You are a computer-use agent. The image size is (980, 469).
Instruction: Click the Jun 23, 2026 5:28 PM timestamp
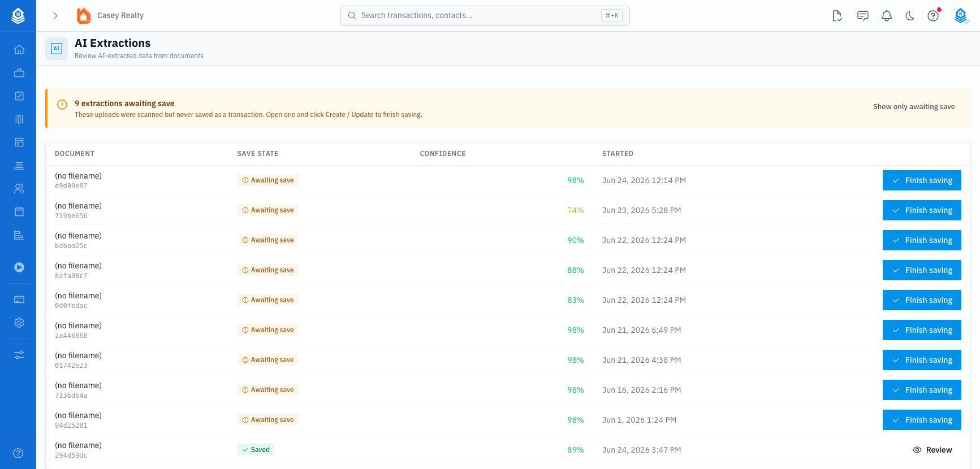[641, 210]
